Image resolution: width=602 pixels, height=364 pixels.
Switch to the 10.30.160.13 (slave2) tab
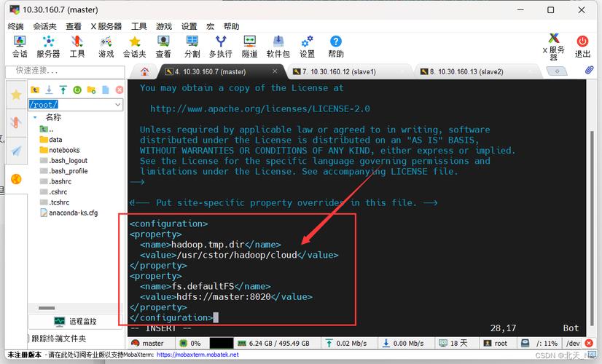tap(470, 72)
